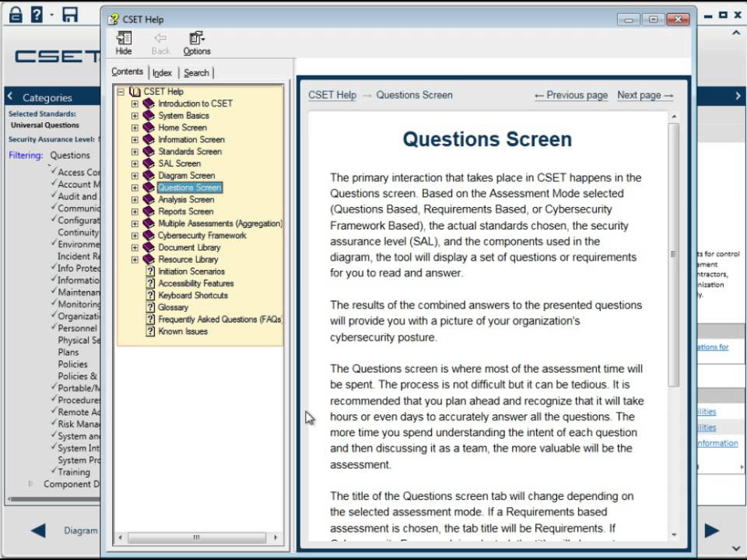Click the Glossary topic page icon
Image resolution: width=747 pixels, height=560 pixels.
(x=150, y=307)
